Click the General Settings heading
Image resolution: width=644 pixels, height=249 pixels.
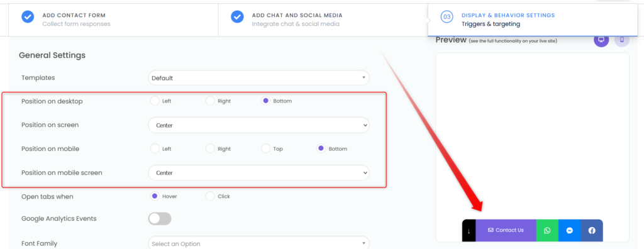coord(52,55)
